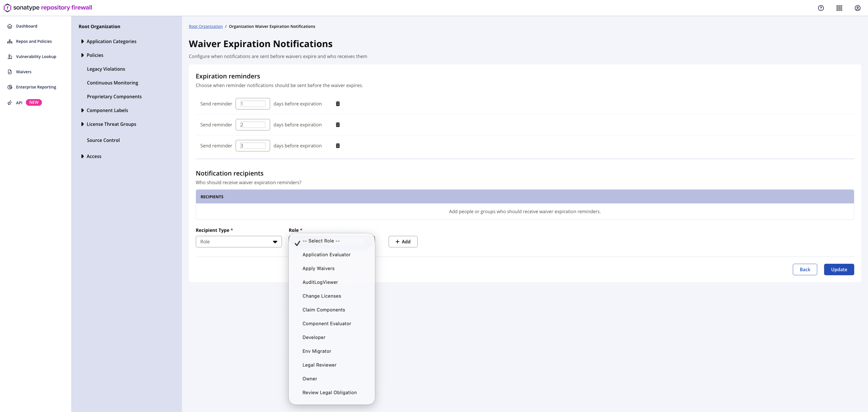868x412 pixels.
Task: Edit the first reminder days field
Action: click(253, 104)
